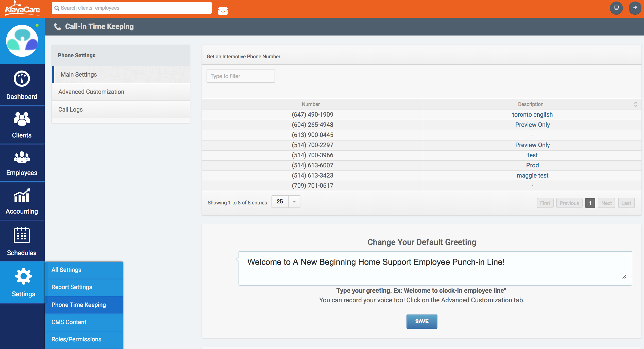Click the KlayaCare logo
This screenshot has width=644, height=349.
tap(22, 8)
